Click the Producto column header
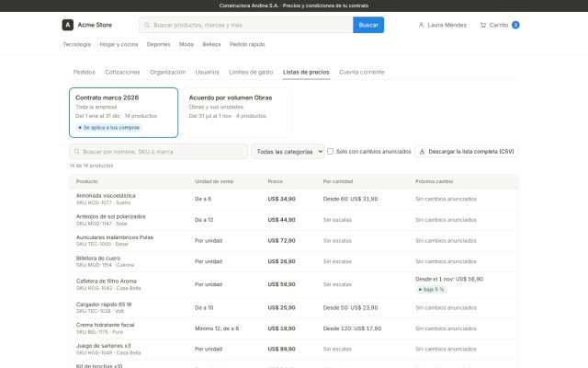The height and width of the screenshot is (368, 588). [x=87, y=181]
